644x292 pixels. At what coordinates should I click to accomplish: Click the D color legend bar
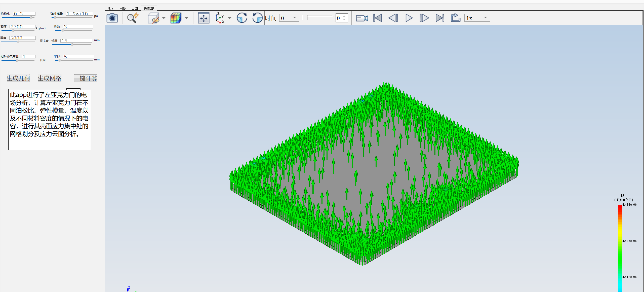620,248
